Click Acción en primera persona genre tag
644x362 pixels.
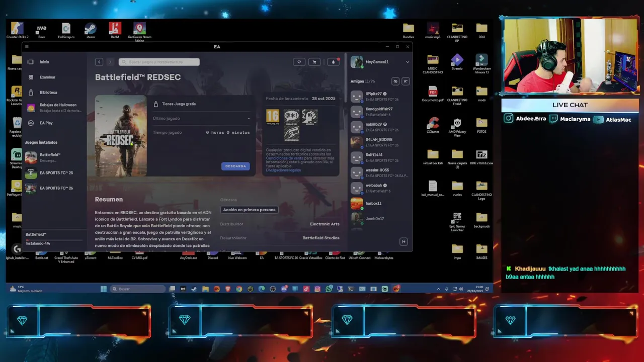tap(250, 210)
